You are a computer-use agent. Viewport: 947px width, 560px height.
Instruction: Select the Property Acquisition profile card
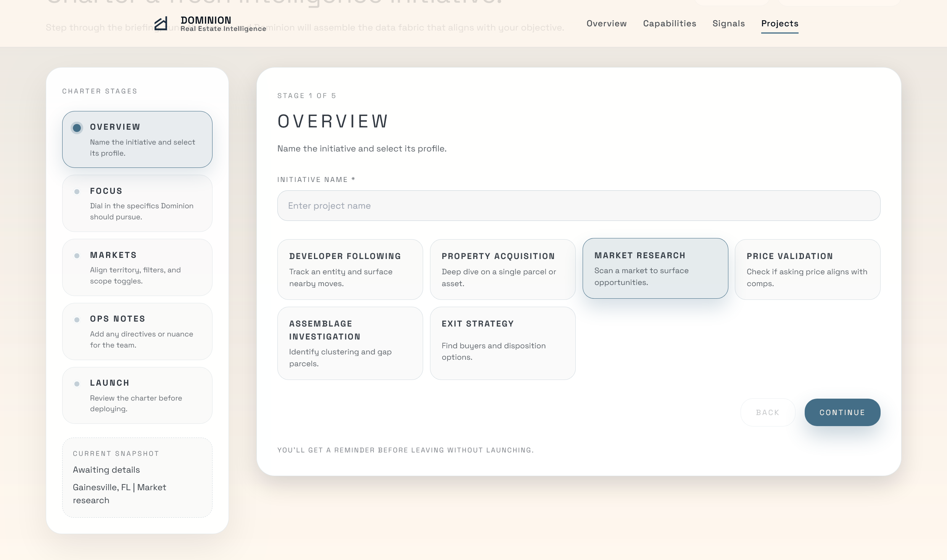pyautogui.click(x=502, y=269)
